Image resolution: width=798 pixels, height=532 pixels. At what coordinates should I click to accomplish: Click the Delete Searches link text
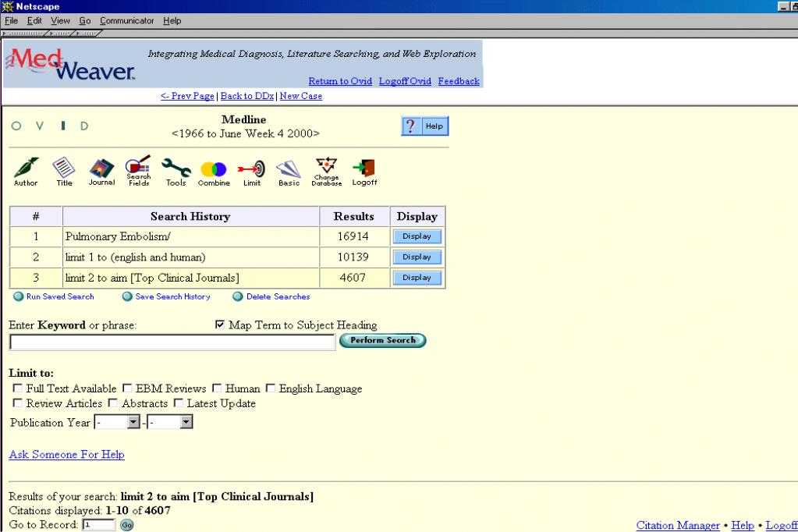pyautogui.click(x=278, y=296)
